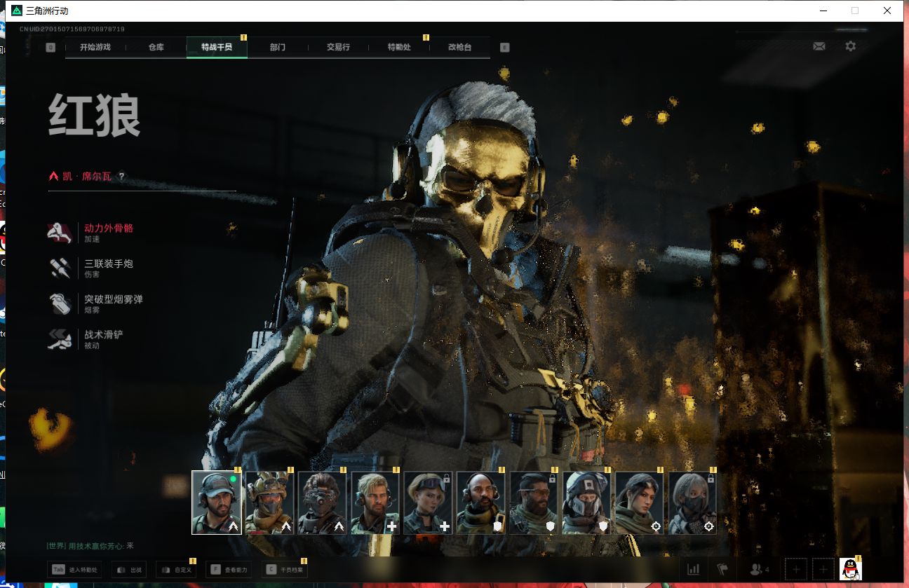Click the E key next-tab icon
Image resolution: width=909 pixels, height=588 pixels.
(x=504, y=48)
